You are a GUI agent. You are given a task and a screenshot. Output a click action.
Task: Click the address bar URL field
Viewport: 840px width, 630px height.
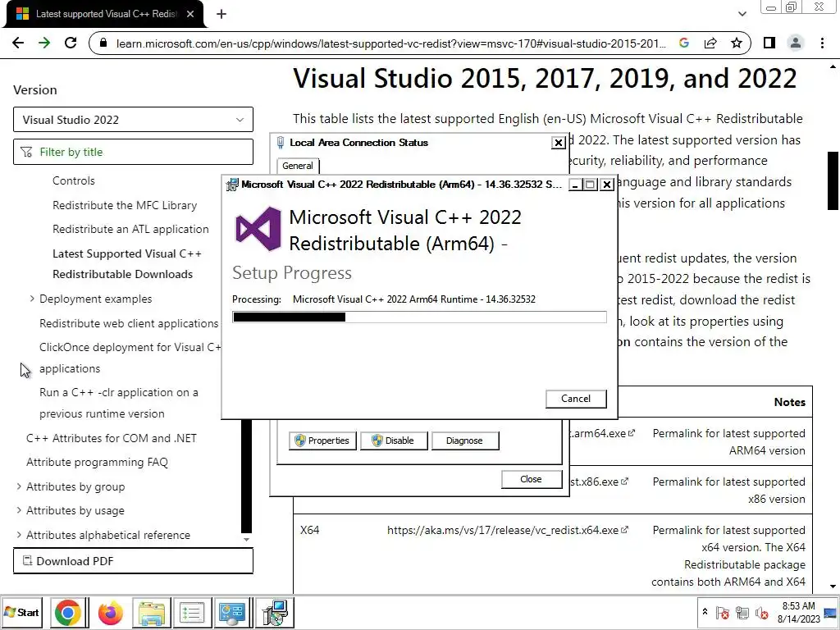coord(391,43)
